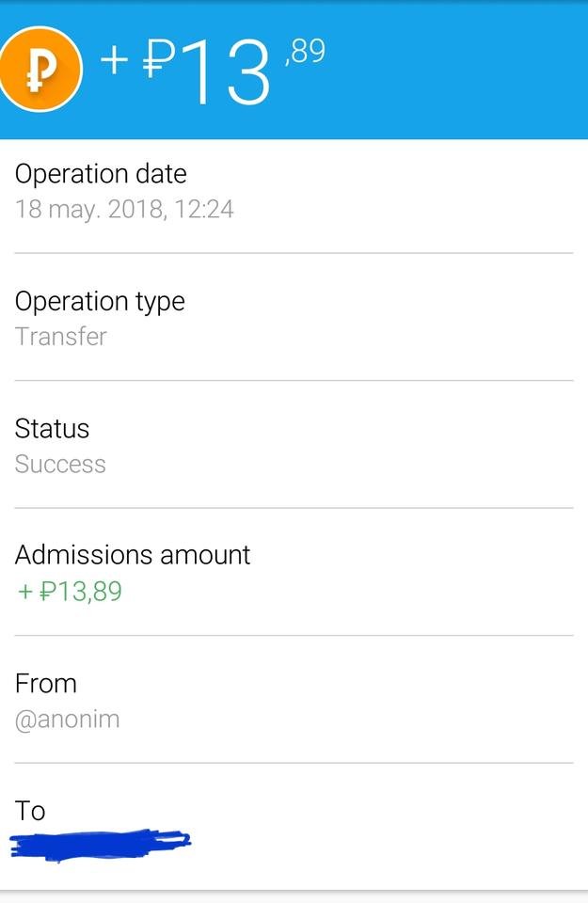Select the Success status text
The image size is (588, 903).
click(x=60, y=464)
